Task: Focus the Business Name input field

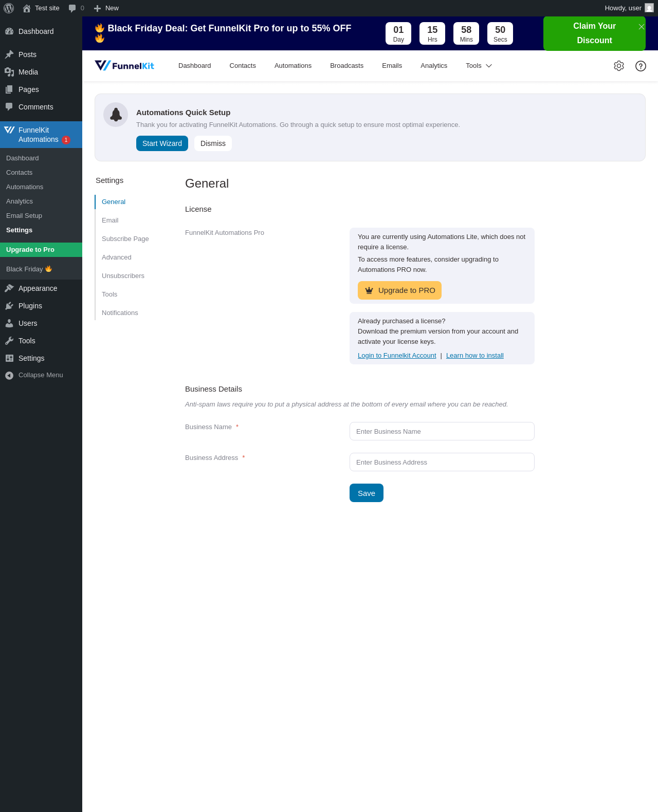Action: click(x=442, y=431)
